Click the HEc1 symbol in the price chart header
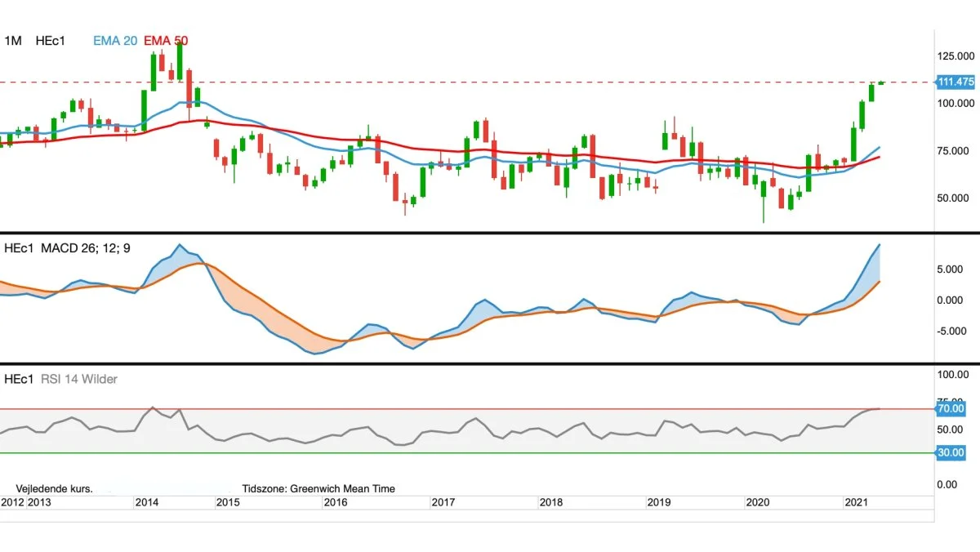The width and height of the screenshot is (980, 552). click(x=51, y=40)
